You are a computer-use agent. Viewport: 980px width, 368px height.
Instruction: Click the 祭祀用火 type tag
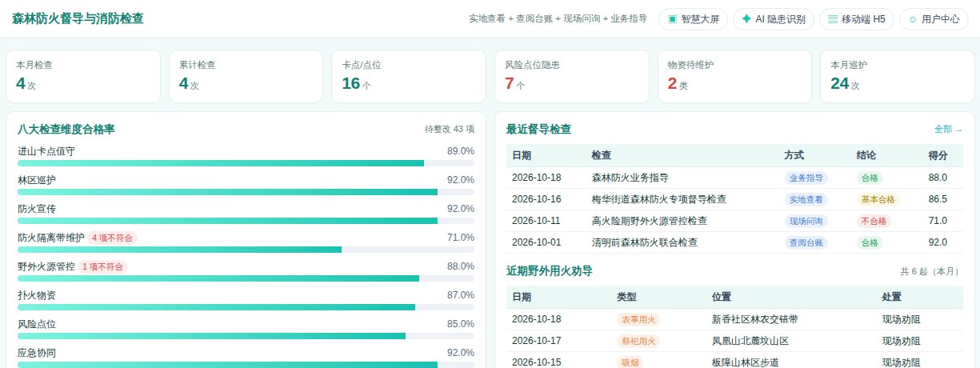coord(638,341)
